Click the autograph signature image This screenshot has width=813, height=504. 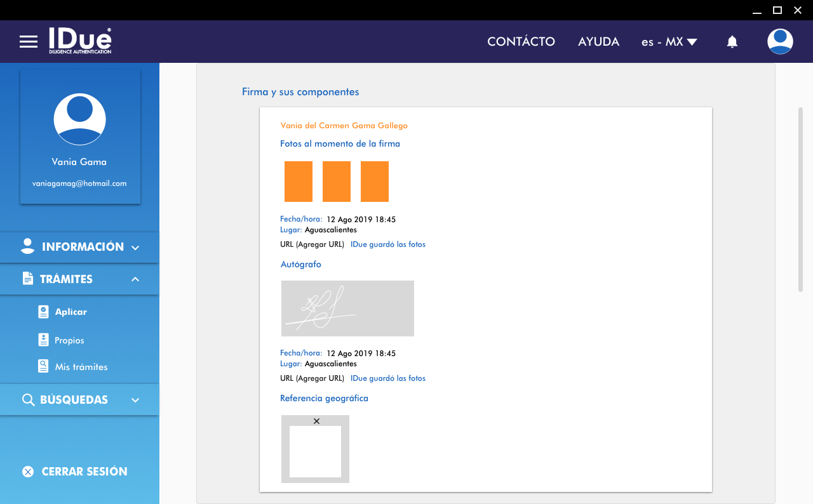(x=347, y=308)
